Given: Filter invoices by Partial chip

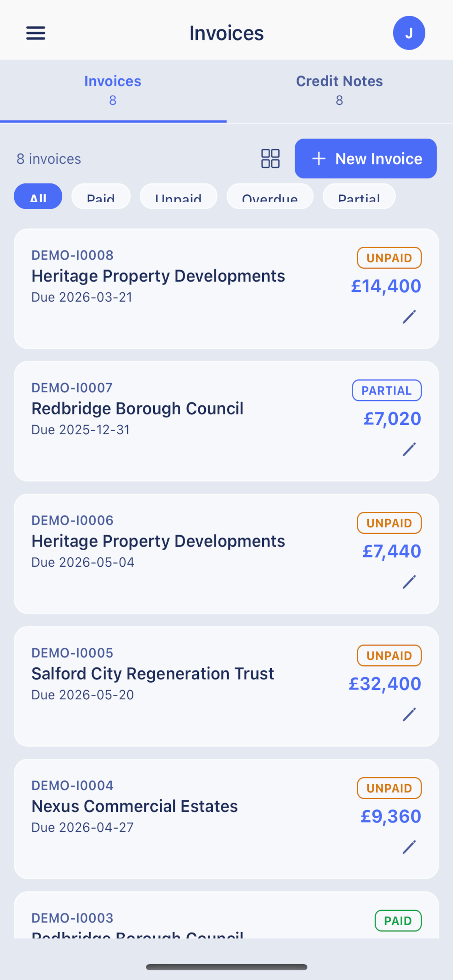Looking at the screenshot, I should point(359,196).
